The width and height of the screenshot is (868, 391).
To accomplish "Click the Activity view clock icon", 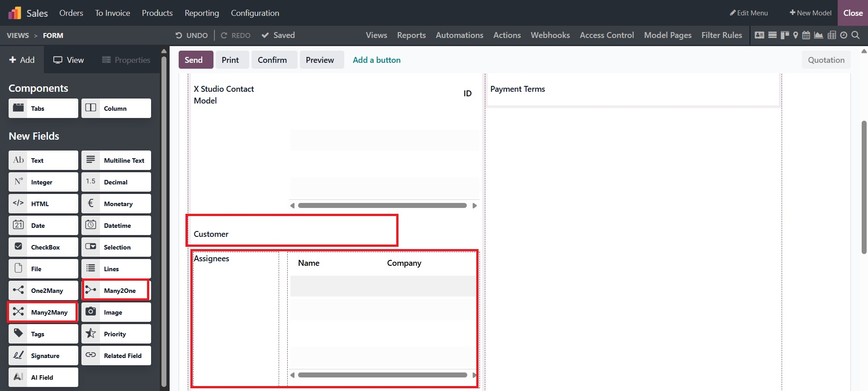I will pyautogui.click(x=844, y=35).
